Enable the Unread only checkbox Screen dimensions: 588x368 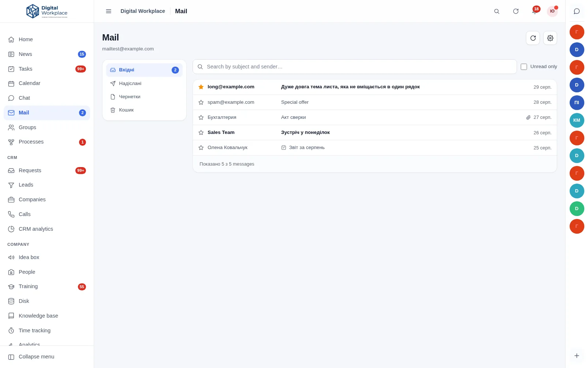pyautogui.click(x=524, y=67)
